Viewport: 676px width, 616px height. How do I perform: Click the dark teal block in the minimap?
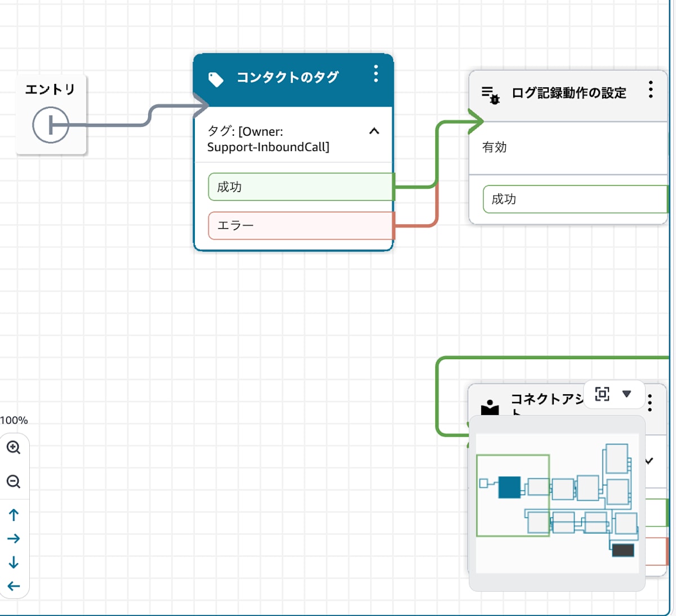click(x=509, y=488)
